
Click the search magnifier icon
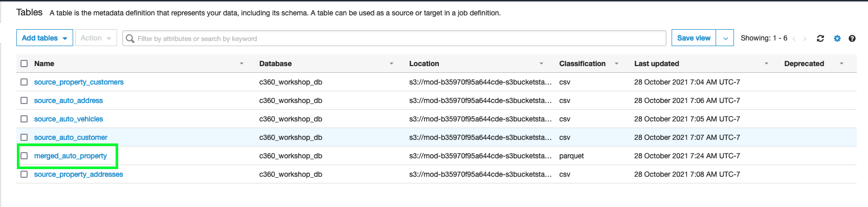coord(130,38)
